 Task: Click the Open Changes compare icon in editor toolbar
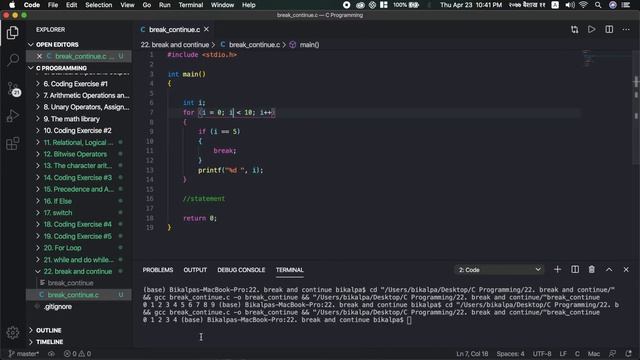575,29
